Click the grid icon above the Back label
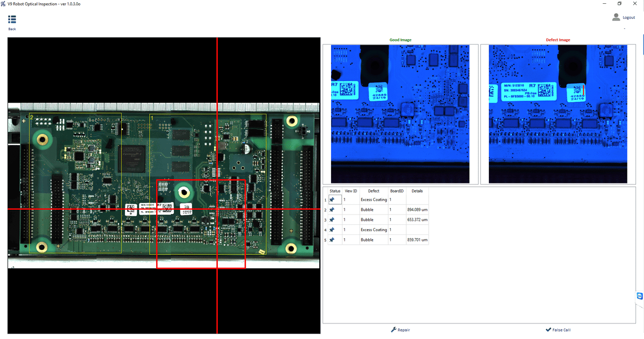 pyautogui.click(x=12, y=18)
